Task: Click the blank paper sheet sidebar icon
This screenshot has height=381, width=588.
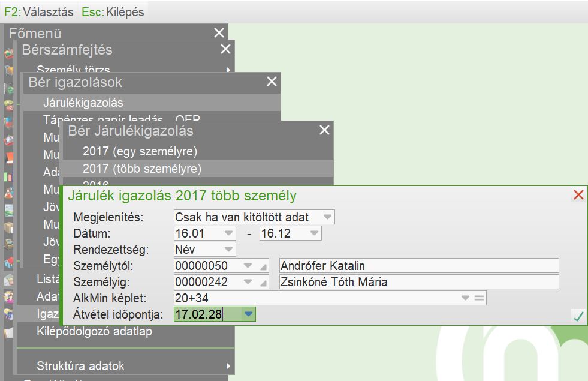Action: click(8, 331)
